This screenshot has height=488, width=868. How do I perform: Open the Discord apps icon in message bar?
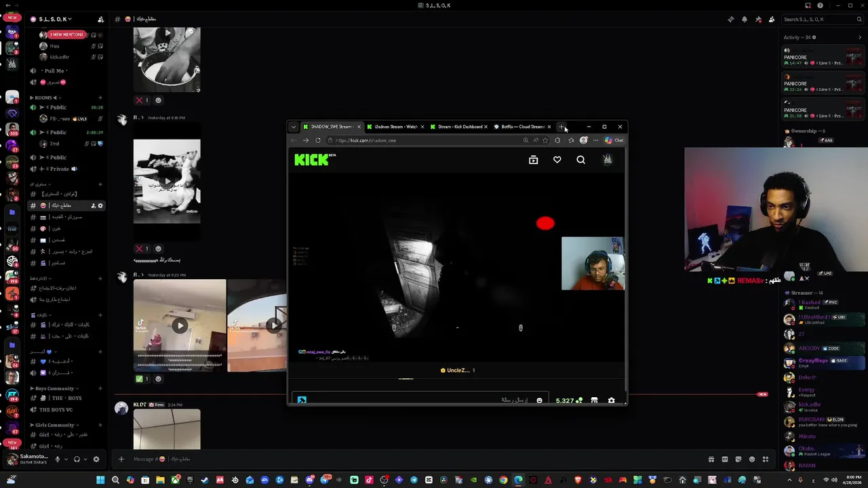(x=765, y=459)
